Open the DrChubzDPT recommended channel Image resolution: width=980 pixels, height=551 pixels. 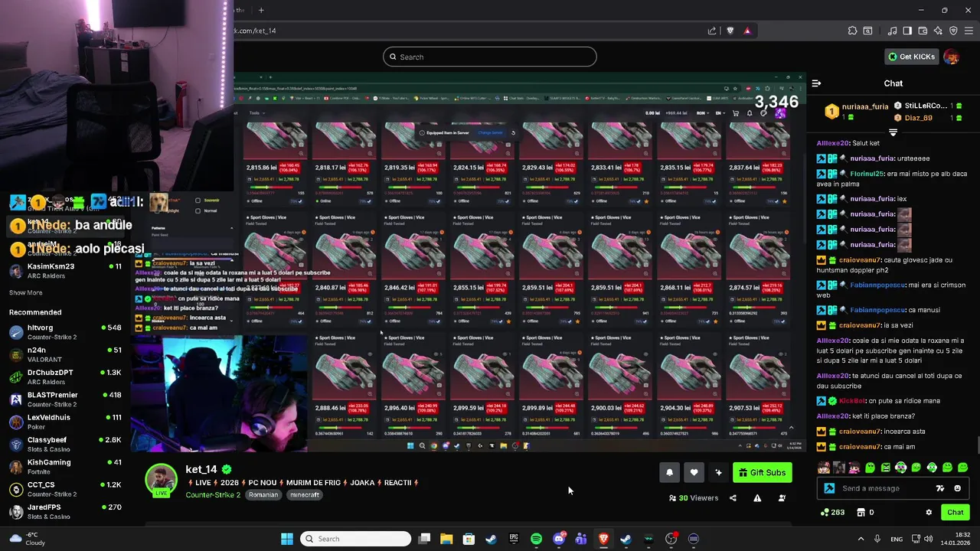coord(65,377)
